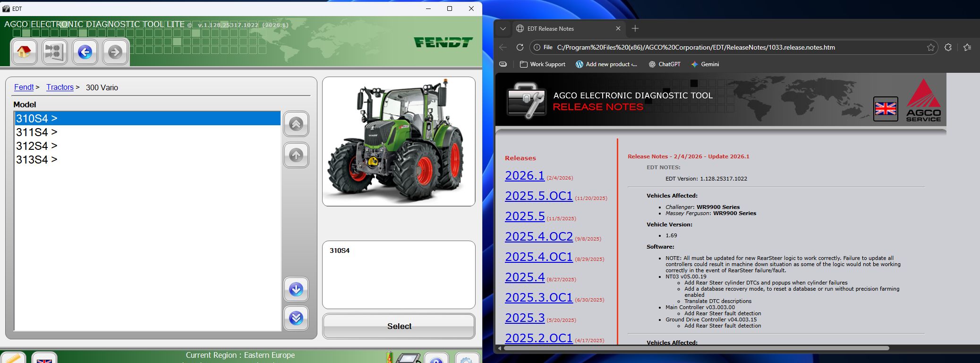Open release 2025.5 notes link
Screen dimensions: 980x363
pos(525,216)
